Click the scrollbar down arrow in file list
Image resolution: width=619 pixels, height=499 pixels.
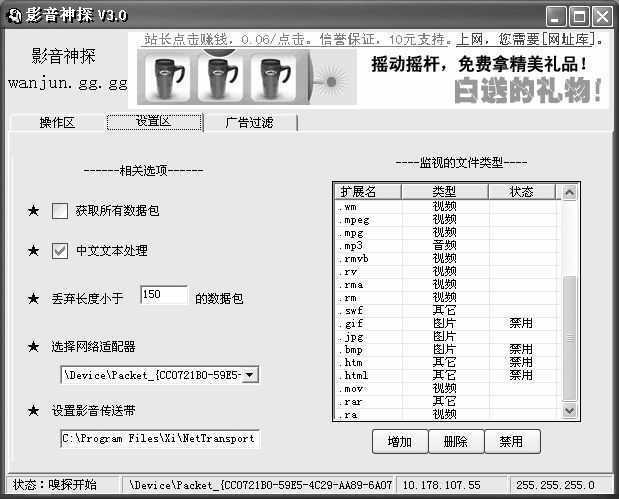(570, 411)
